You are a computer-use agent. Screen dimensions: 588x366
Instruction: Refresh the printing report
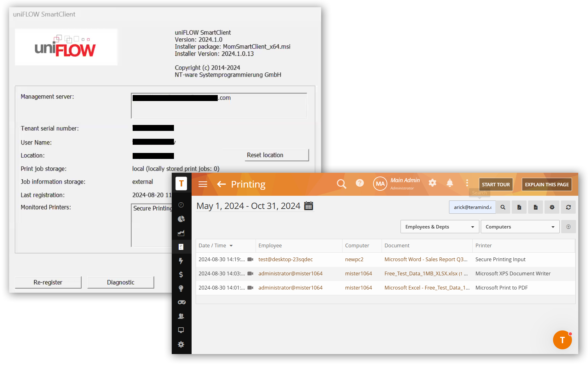coord(568,207)
